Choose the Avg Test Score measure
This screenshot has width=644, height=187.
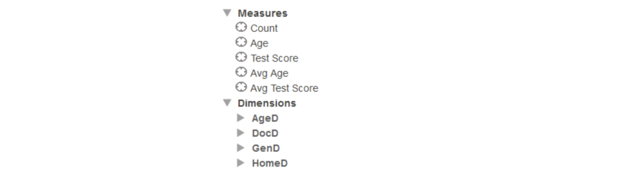(x=284, y=88)
